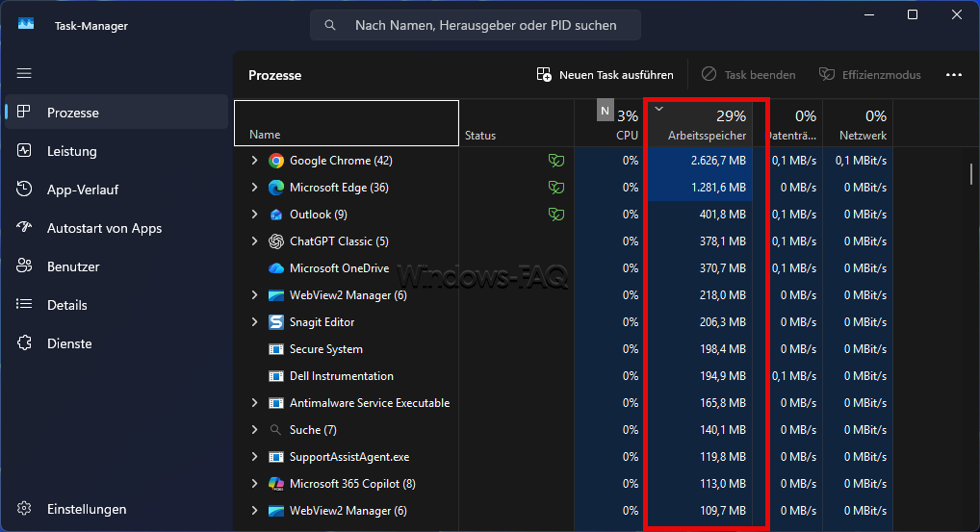The image size is (980, 532).
Task: Expand the Suche (7) process group
Action: coord(254,430)
